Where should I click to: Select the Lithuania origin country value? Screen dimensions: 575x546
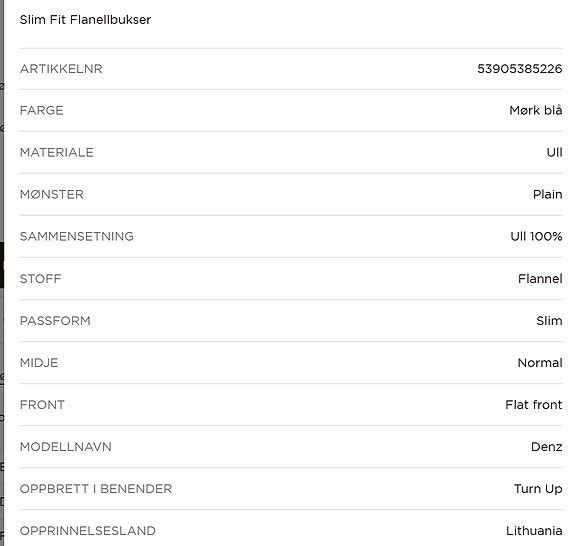pos(534,531)
